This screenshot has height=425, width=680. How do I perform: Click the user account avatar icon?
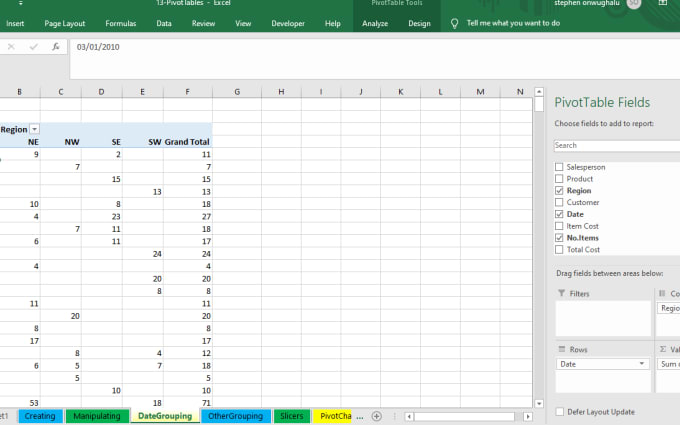coord(661,4)
